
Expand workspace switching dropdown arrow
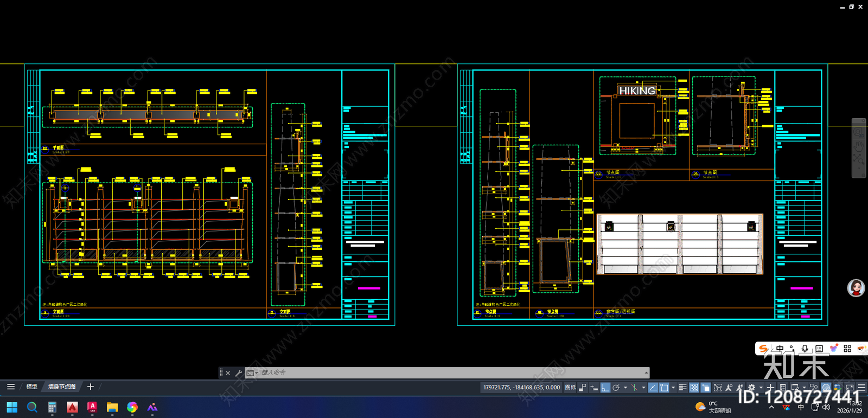[761, 387]
